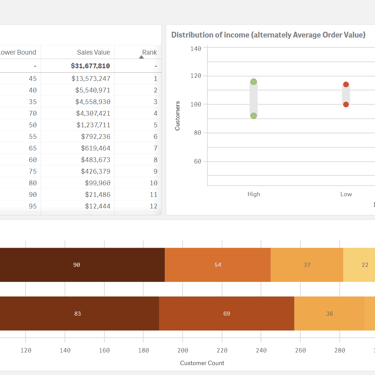Image resolution: width=375 pixels, height=375 pixels.
Task: Click the orange bar segment labeled 36
Action: 329,313
